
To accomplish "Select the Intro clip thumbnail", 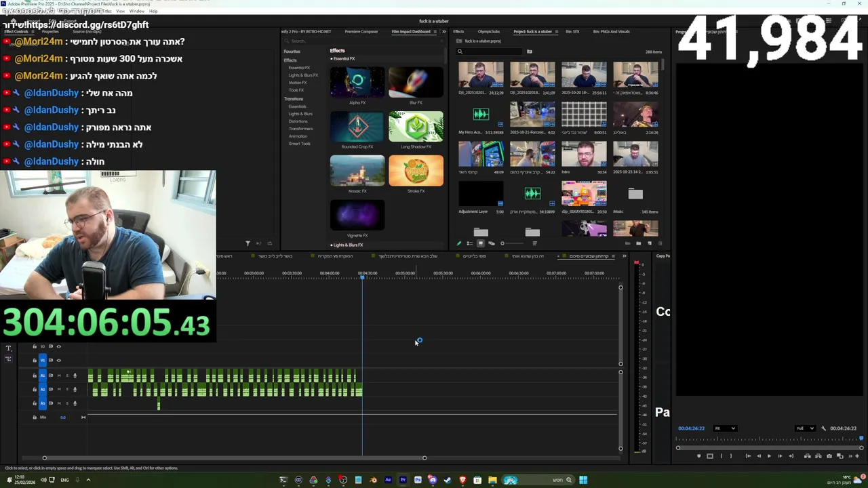I will pyautogui.click(x=584, y=154).
